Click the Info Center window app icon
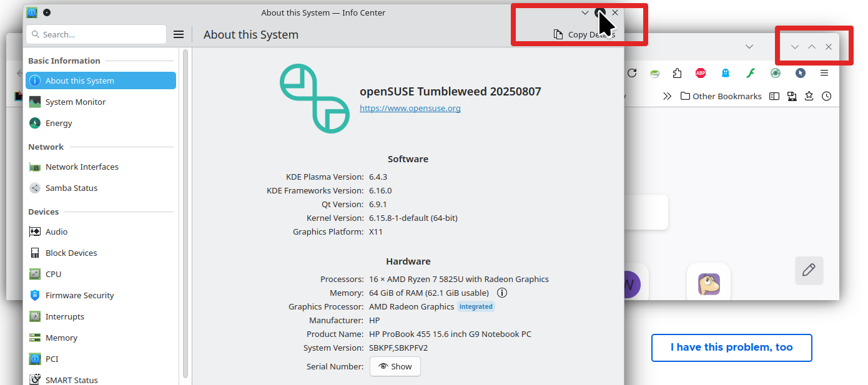This screenshot has height=385, width=868. [32, 12]
